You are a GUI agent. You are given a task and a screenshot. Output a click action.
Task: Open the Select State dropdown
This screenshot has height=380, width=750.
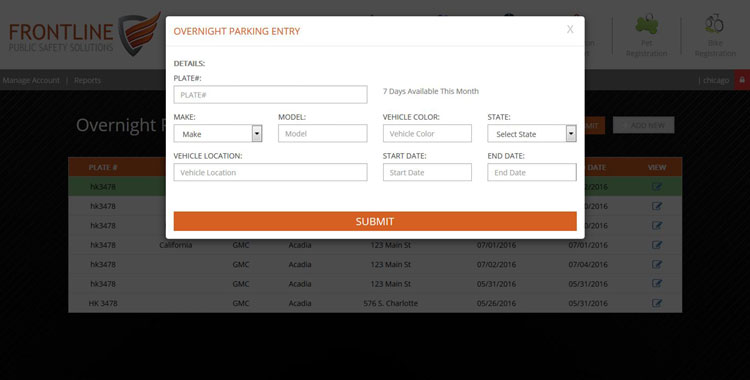(x=532, y=134)
